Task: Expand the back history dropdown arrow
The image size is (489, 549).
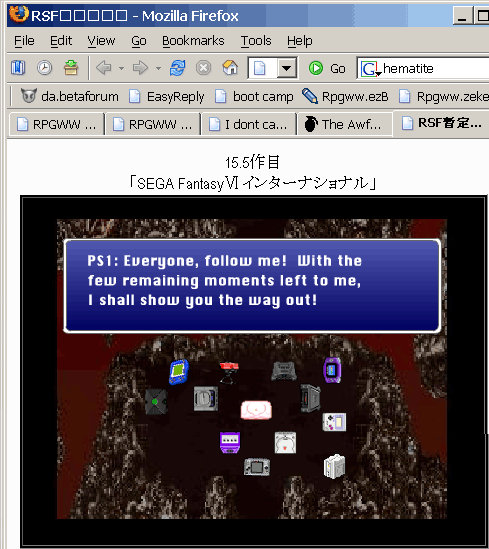Action: click(x=121, y=68)
